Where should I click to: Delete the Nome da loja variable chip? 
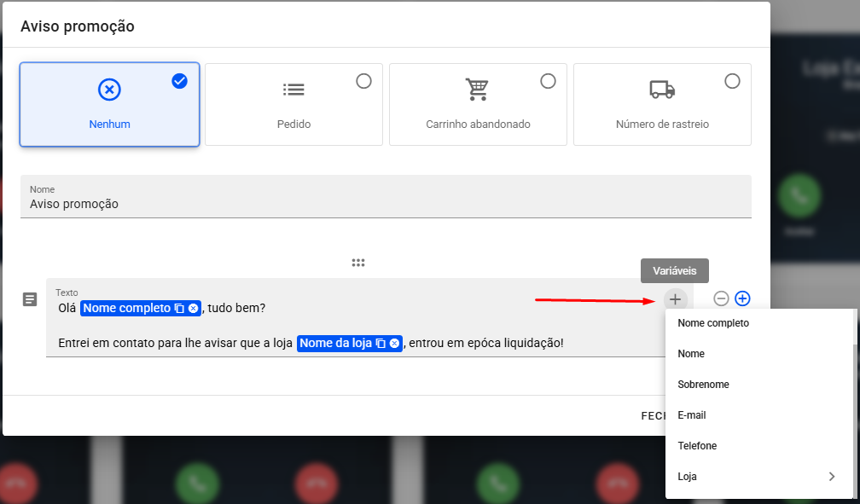[394, 344]
